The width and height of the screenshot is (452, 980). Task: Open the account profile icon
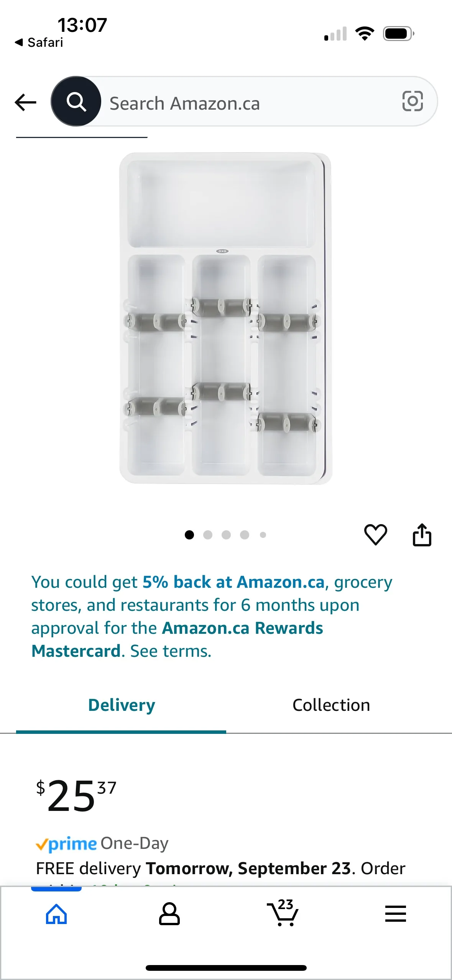(x=169, y=914)
